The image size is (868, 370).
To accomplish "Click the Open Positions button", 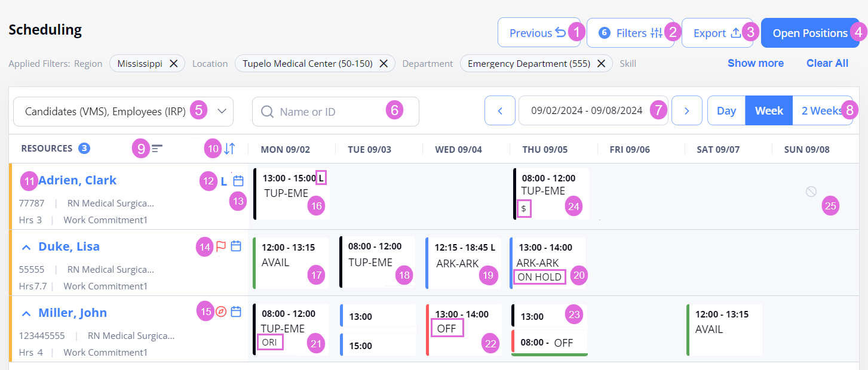I will click(x=810, y=33).
